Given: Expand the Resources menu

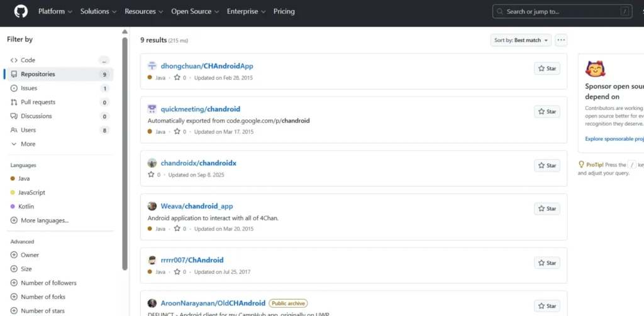Looking at the screenshot, I should click(144, 11).
